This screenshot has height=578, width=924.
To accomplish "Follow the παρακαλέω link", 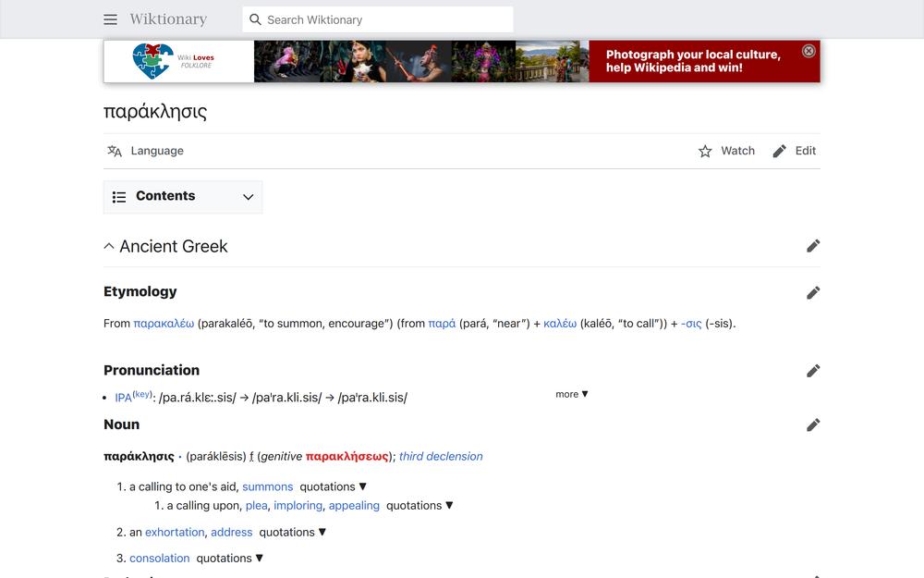I will tap(164, 324).
